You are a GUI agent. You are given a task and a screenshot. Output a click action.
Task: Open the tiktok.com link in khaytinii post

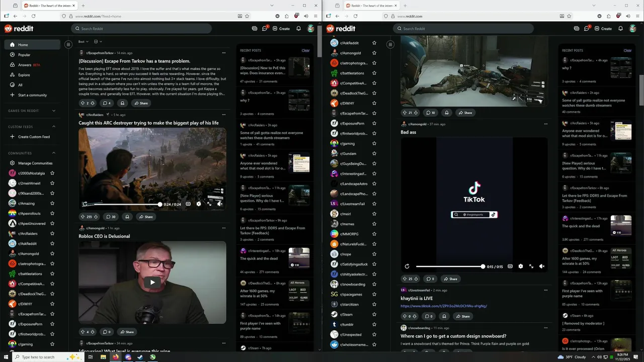[x=444, y=306]
